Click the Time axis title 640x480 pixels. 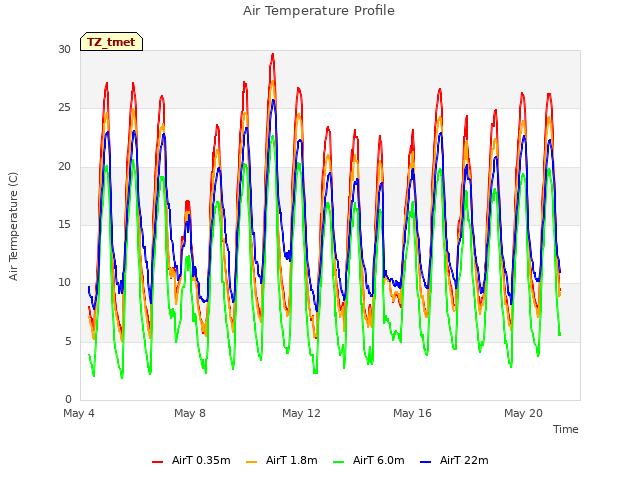(x=566, y=429)
